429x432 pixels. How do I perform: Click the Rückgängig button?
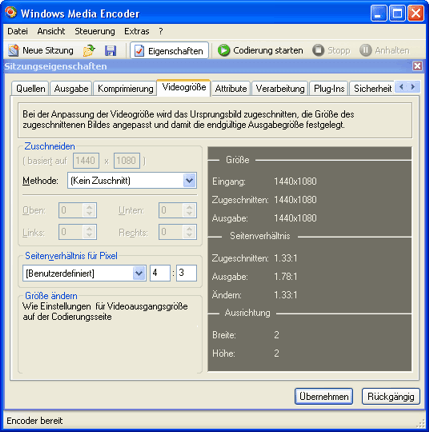pos(391,397)
